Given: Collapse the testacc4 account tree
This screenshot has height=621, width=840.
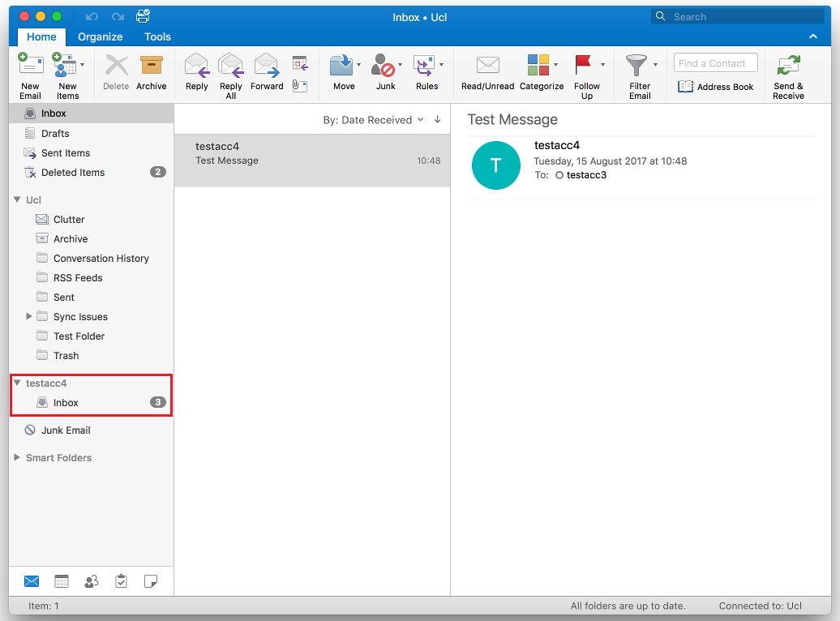Looking at the screenshot, I should (x=17, y=383).
